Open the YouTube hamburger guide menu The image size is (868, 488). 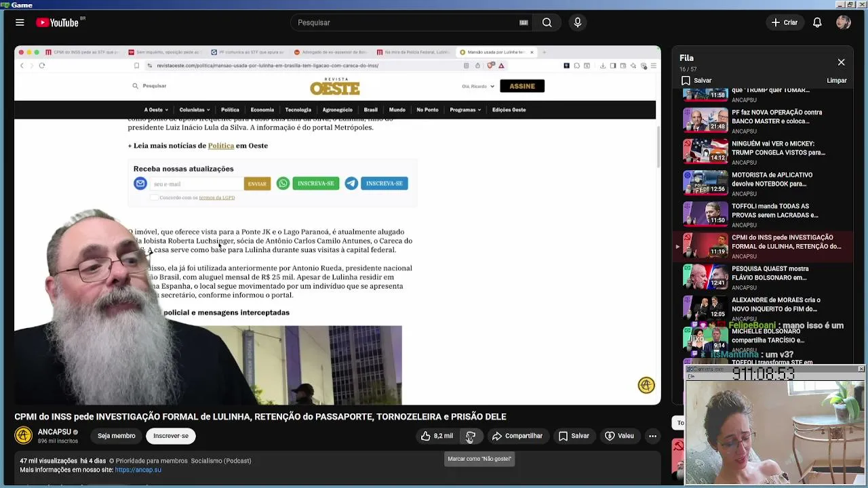20,22
